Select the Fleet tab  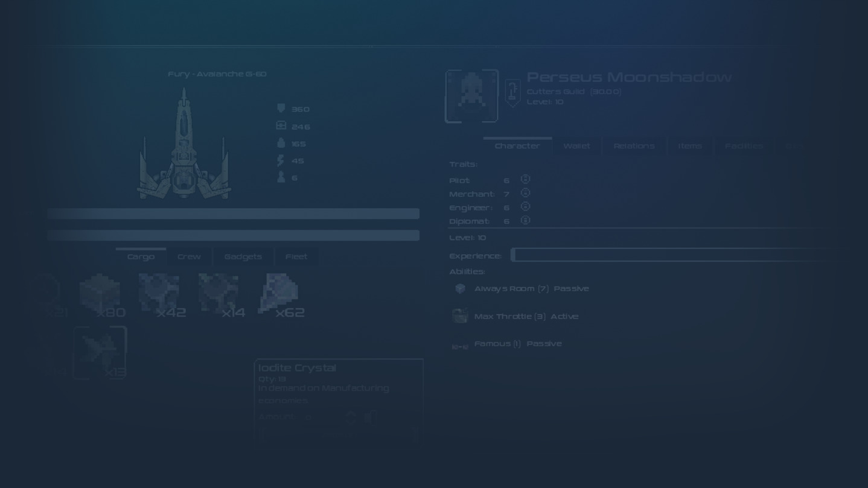296,257
